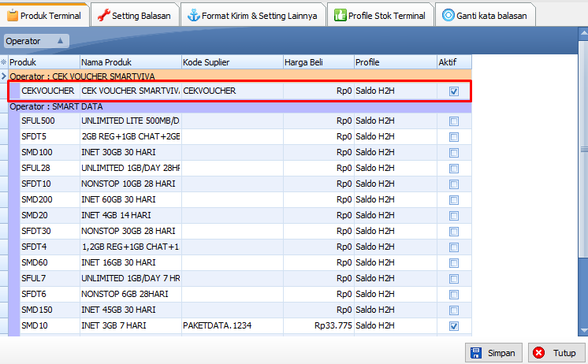
Task: Click the red X icon on Tutup
Action: 539,353
